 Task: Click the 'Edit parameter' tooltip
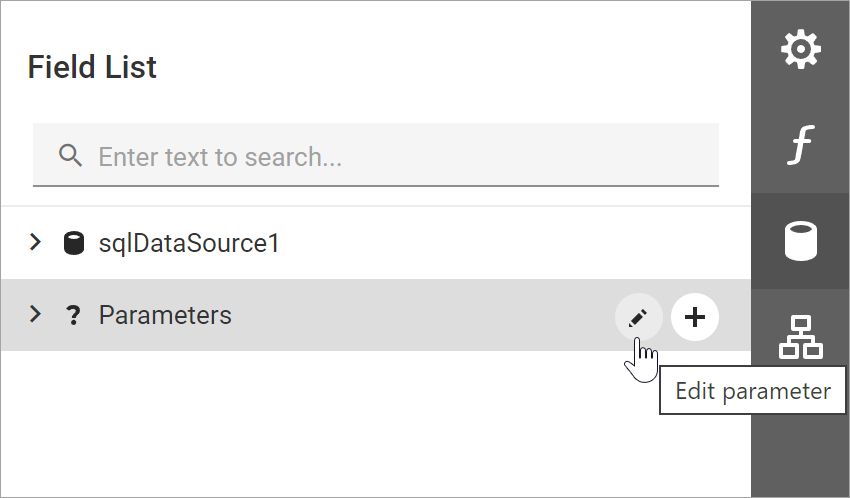click(x=752, y=391)
